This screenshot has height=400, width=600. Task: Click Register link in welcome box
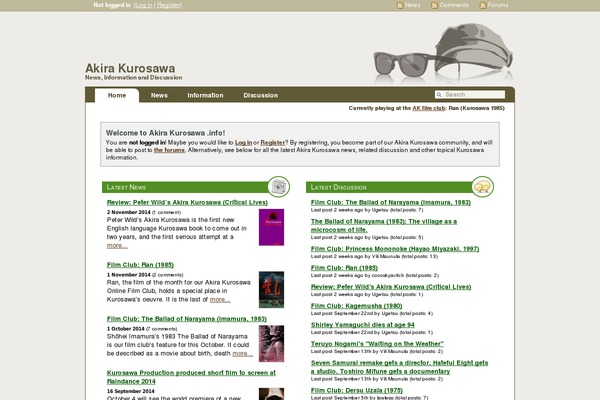tap(272, 142)
